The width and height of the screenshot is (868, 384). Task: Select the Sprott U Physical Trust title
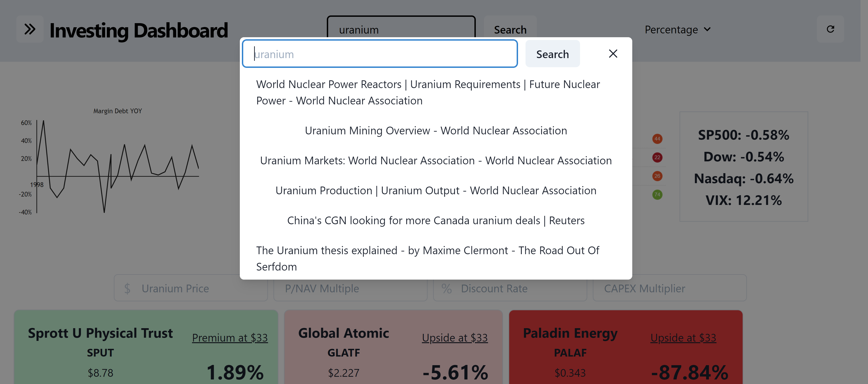tap(100, 333)
